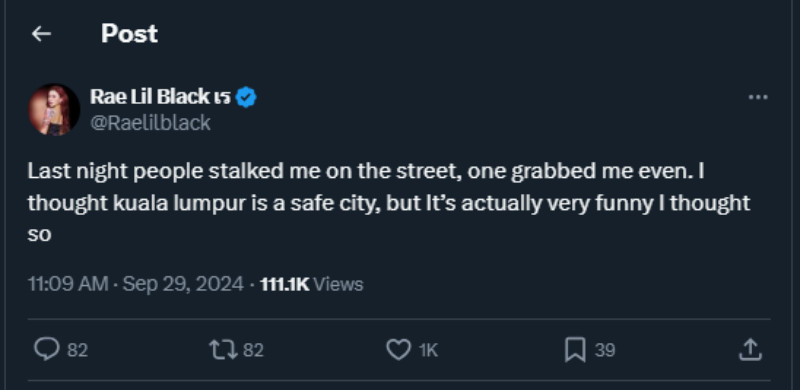Click the Post page heading
The image size is (800, 390).
tap(129, 34)
